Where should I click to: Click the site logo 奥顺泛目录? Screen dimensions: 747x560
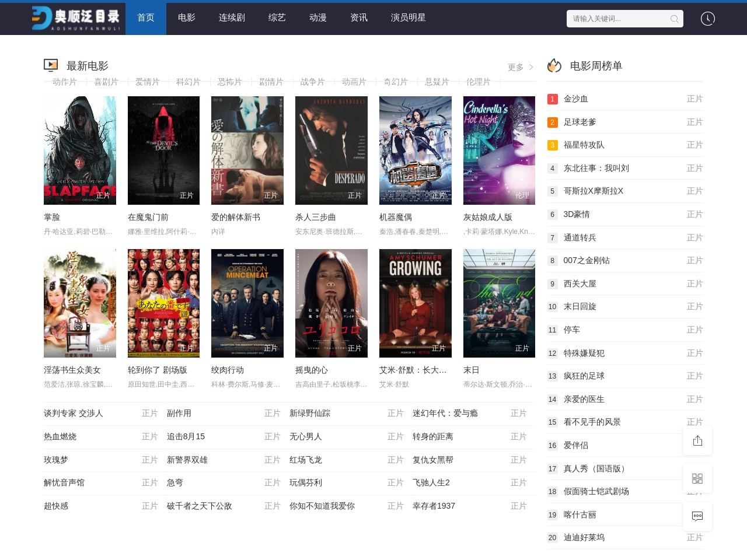pyautogui.click(x=76, y=19)
